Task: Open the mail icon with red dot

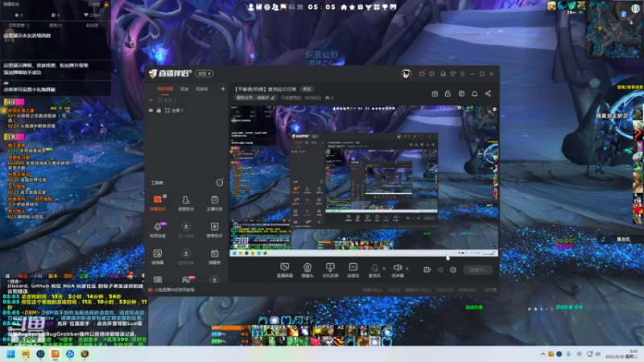Action: [422, 74]
